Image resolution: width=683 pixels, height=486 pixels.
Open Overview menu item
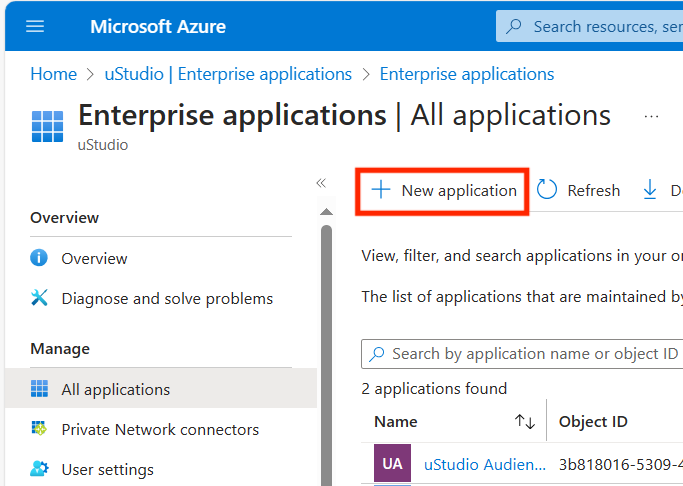tap(161, 258)
